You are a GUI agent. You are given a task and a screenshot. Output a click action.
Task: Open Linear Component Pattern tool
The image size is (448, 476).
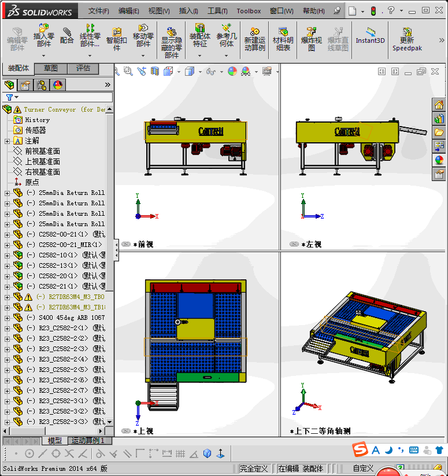pos(90,35)
